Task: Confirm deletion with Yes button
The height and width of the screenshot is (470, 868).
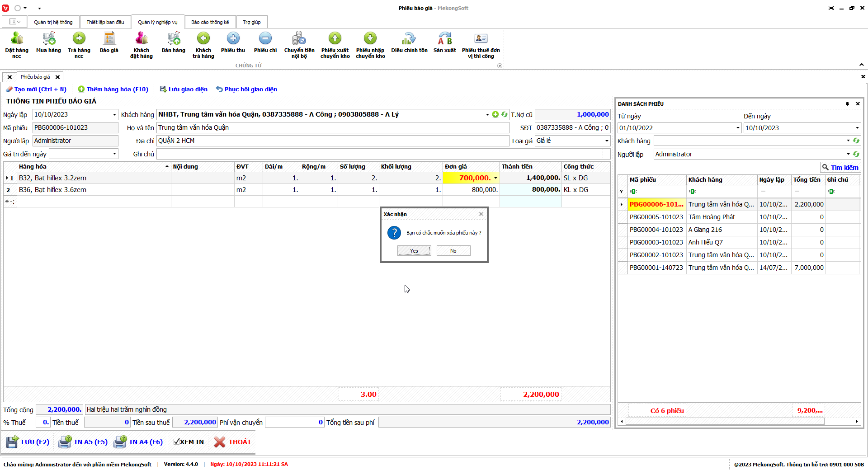Action: click(414, 251)
